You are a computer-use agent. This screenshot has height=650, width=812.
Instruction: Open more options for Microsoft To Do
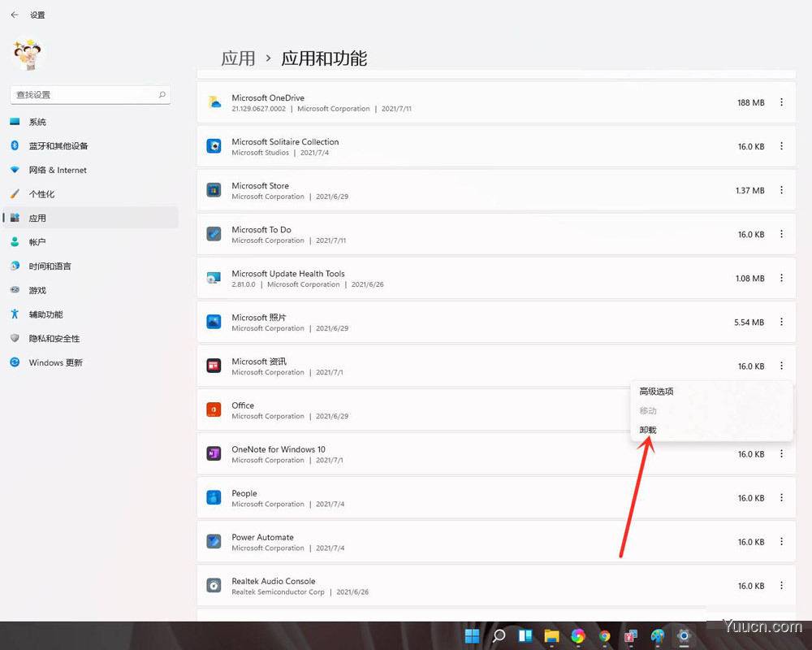pyautogui.click(x=781, y=234)
